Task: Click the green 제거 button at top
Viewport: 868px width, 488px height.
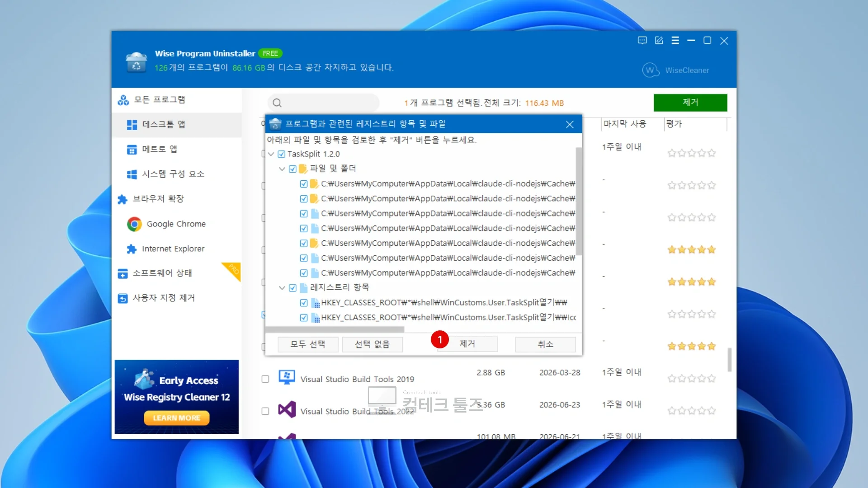Action: 690,103
